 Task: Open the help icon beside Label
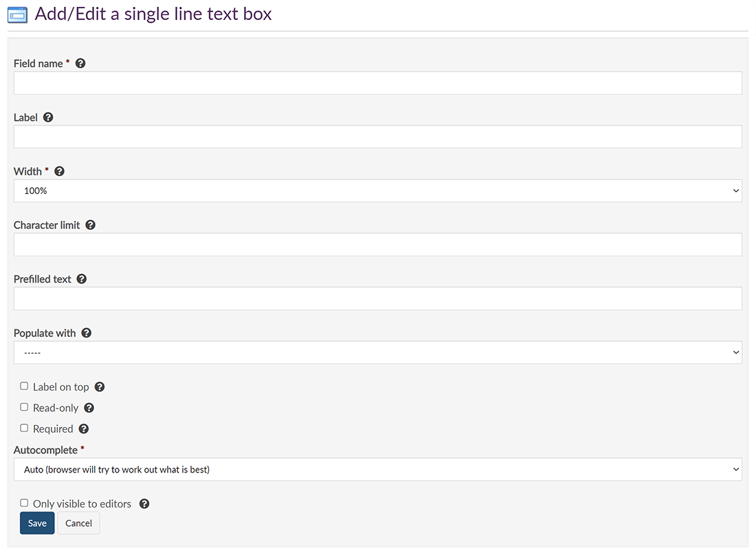[x=48, y=118]
